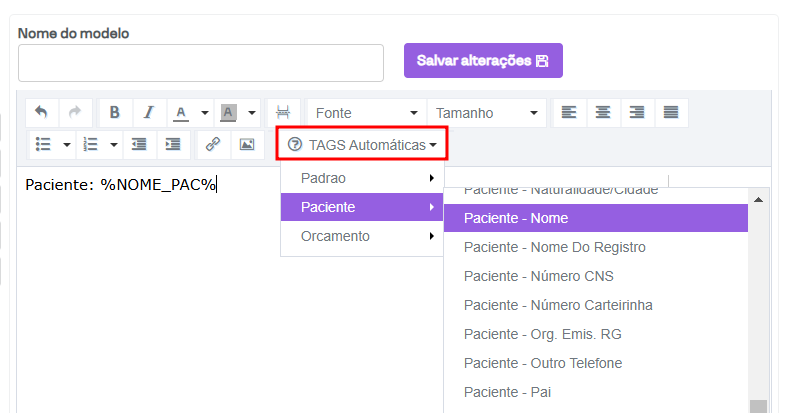Insert a hyperlink with the link icon

(x=212, y=144)
